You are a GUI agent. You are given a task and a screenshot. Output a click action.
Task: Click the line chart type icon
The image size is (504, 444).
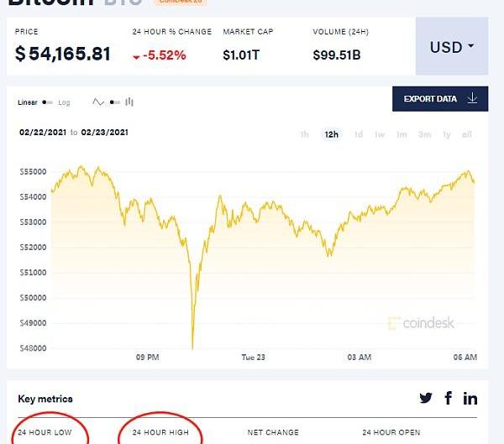pos(98,102)
